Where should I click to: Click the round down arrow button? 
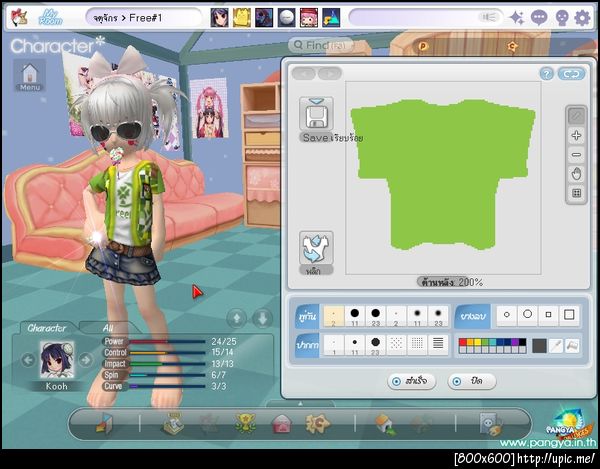coord(262,318)
